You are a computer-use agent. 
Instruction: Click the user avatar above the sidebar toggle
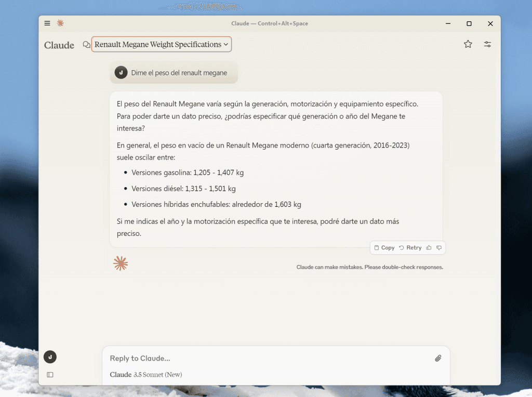[50, 357]
